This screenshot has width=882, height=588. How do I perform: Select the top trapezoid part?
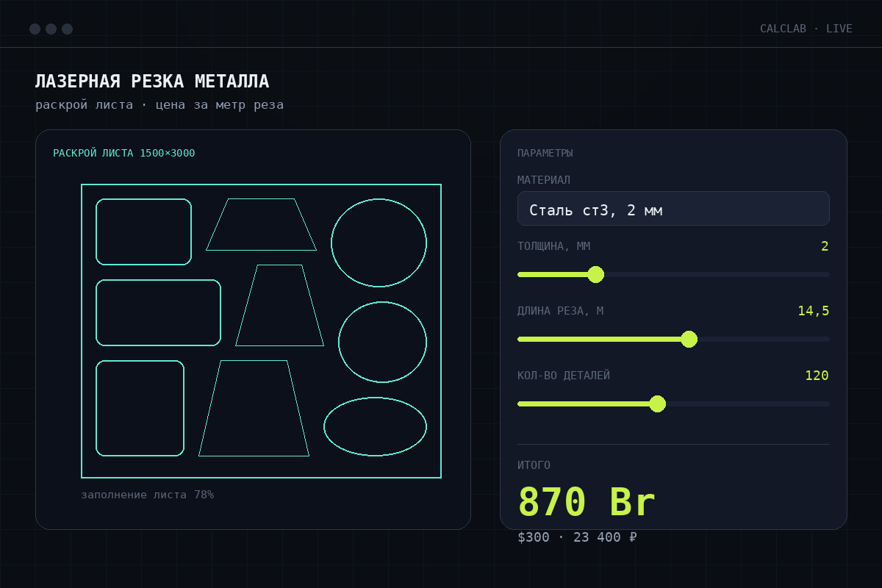tap(261, 224)
